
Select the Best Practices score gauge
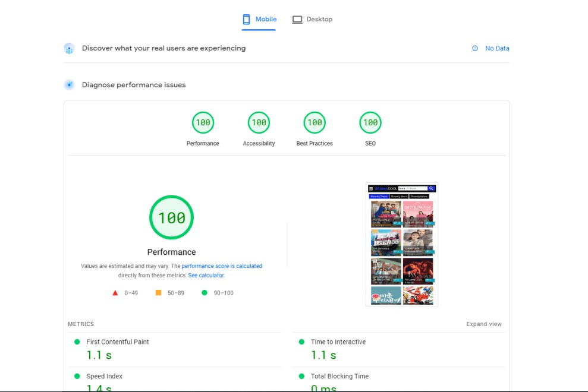pyautogui.click(x=315, y=123)
